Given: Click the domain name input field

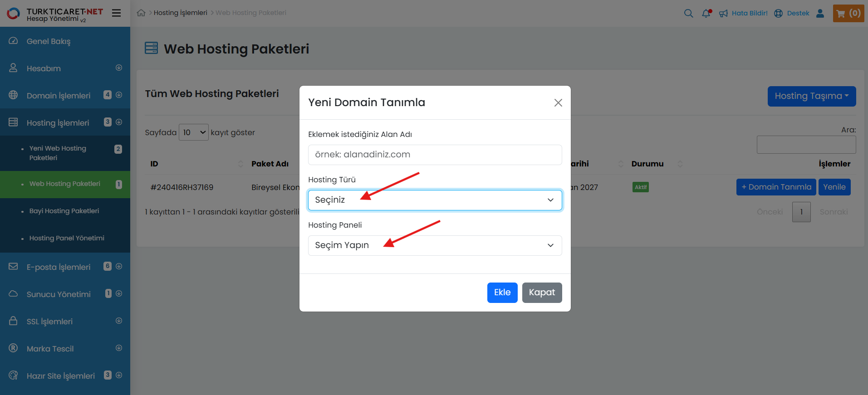Looking at the screenshot, I should 435,155.
